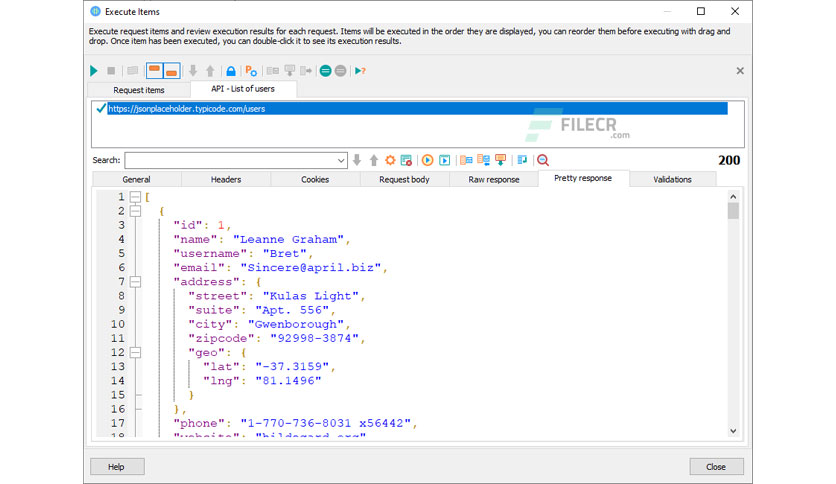Select the jsonplaceholder.typicode.com/users request row
The image size is (836, 484).
417,108
